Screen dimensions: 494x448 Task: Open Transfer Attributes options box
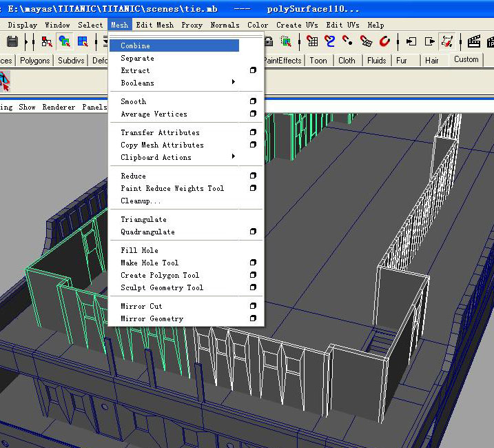[253, 132]
